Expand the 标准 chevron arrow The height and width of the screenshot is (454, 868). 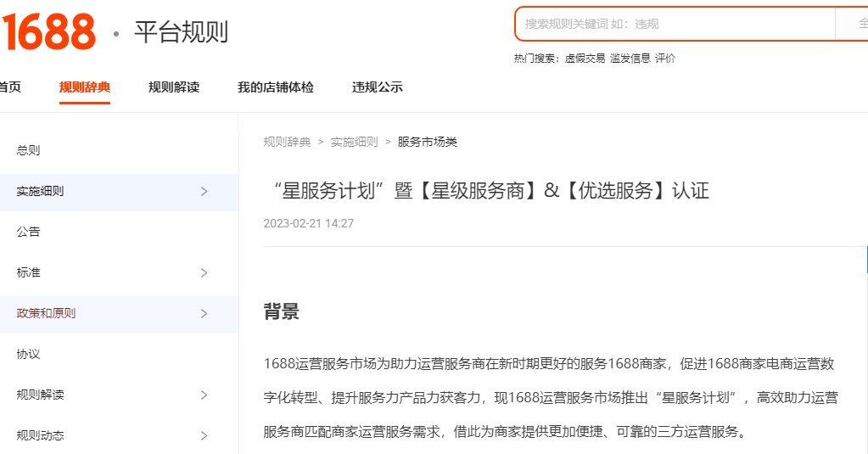coord(204,272)
